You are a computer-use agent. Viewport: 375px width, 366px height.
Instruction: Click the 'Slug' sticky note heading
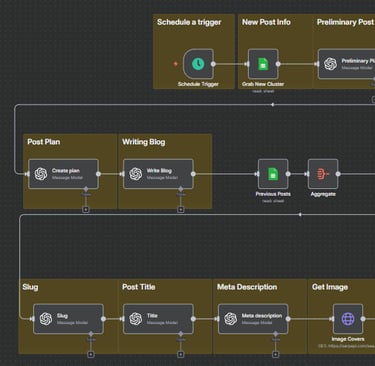click(x=30, y=287)
